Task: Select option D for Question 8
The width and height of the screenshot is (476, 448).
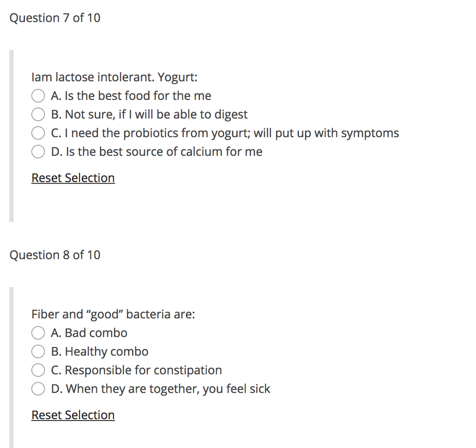Action: pyautogui.click(x=38, y=389)
